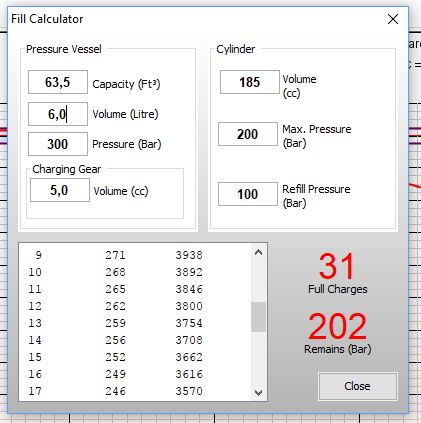Image resolution: width=421 pixels, height=423 pixels.
Task: Click the Capacity (Ft³) label
Action: pyautogui.click(x=126, y=84)
